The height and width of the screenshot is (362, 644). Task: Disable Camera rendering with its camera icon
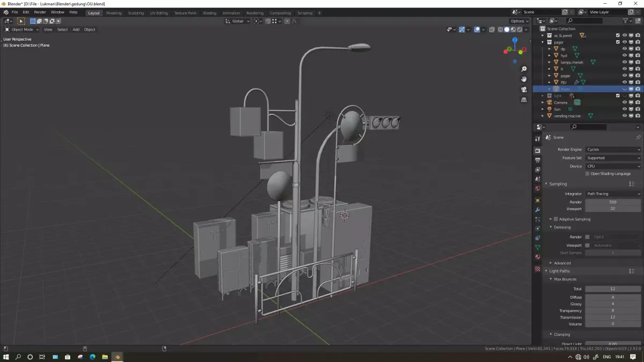[x=638, y=102]
